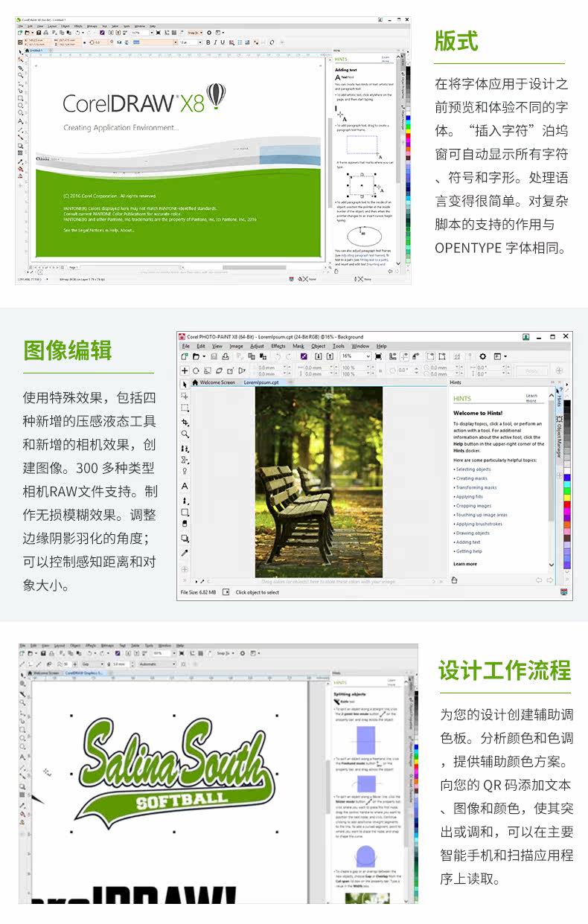
Task: Open Touching up image areas link
Action: tap(482, 515)
